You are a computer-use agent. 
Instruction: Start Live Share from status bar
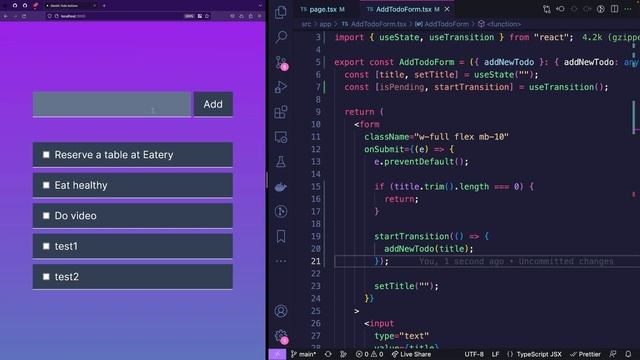click(411, 354)
